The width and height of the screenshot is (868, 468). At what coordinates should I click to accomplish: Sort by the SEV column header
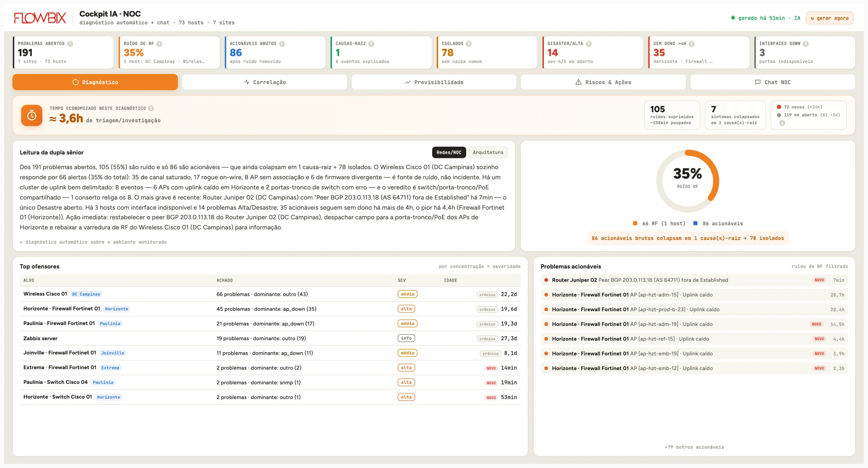[402, 280]
